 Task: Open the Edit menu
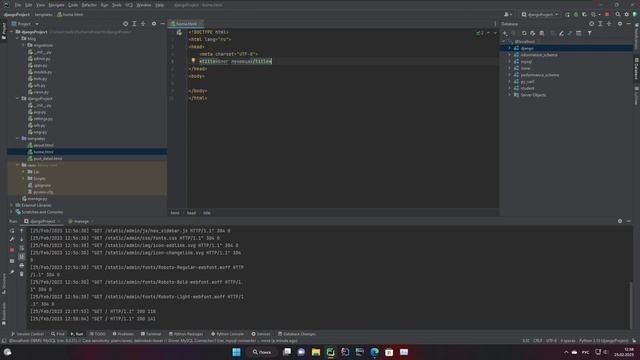click(x=29, y=5)
